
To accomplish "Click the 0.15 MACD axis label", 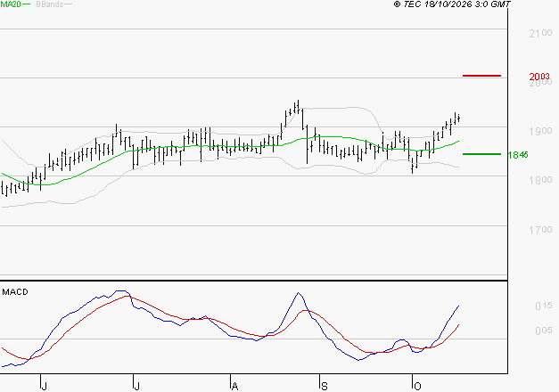I will [x=544, y=306].
